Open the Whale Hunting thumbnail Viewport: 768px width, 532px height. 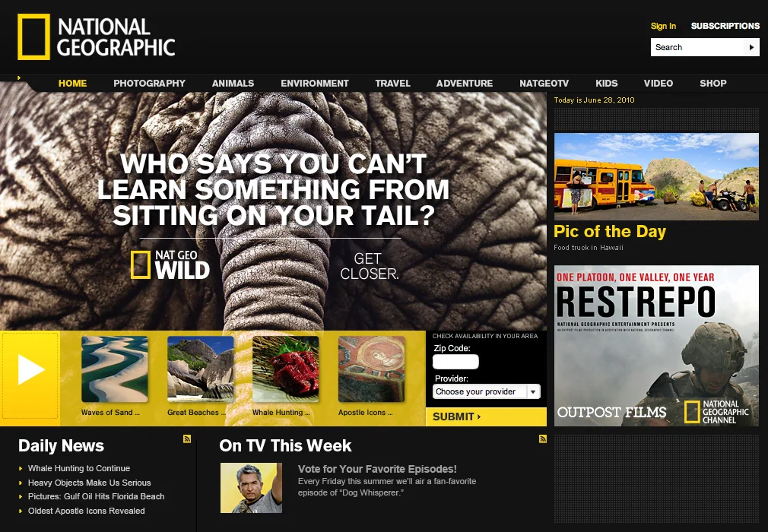coord(286,369)
